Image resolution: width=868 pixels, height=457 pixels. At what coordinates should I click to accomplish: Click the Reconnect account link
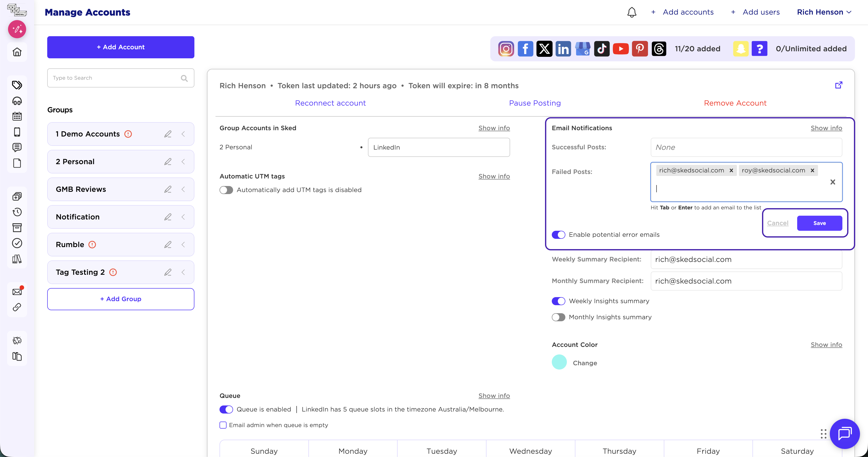click(x=330, y=103)
